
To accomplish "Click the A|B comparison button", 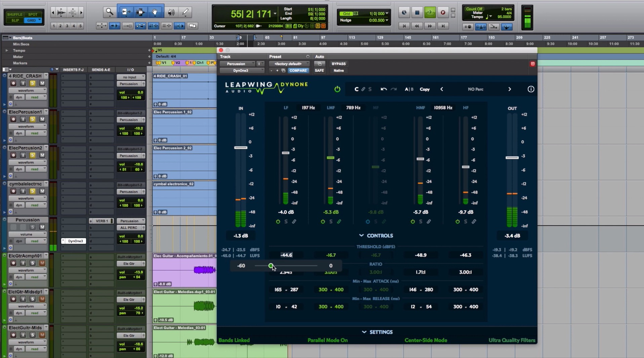I will point(409,89).
